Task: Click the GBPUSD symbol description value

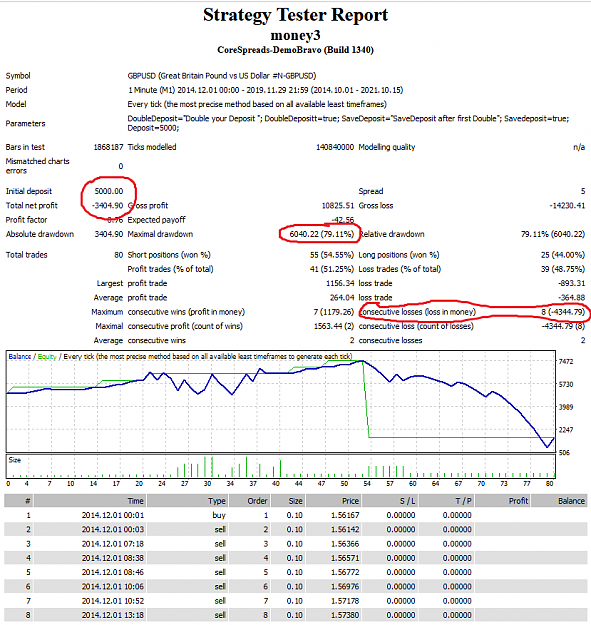Action: pyautogui.click(x=222, y=76)
